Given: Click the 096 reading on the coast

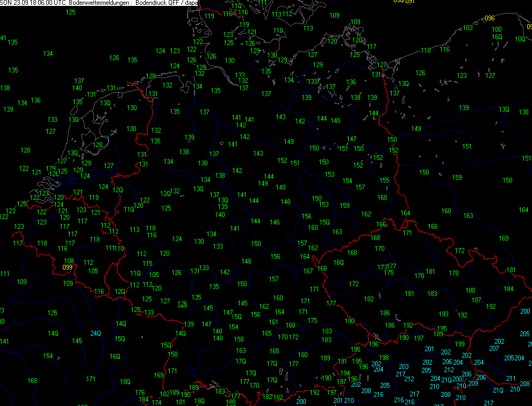Looking at the screenshot, I should [x=489, y=18].
